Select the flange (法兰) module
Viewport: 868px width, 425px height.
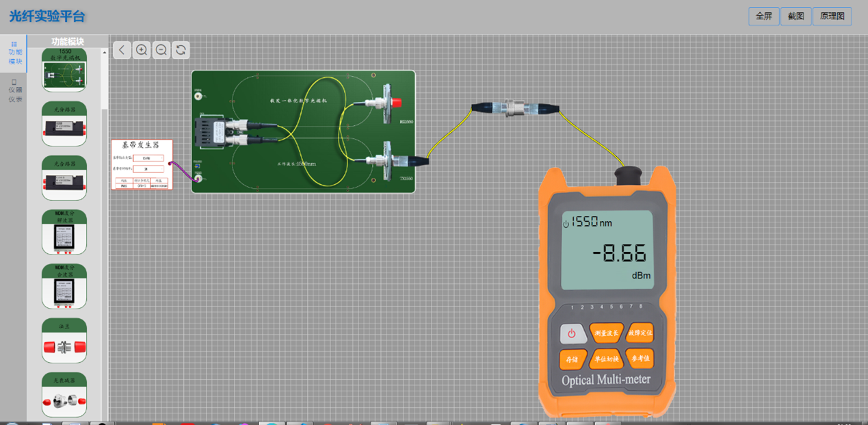[64, 340]
